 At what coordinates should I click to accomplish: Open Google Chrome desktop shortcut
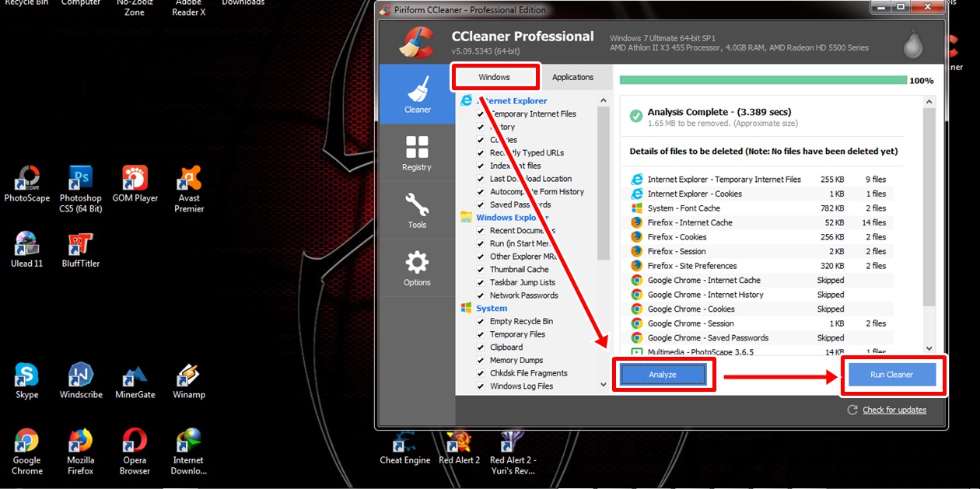point(27,451)
